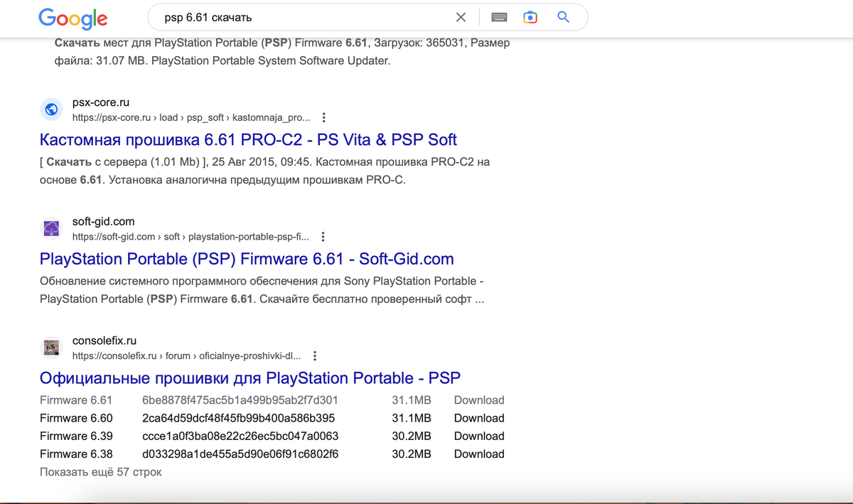
Task: Click the consolefix.ru breadcrumb URL
Action: coord(186,355)
